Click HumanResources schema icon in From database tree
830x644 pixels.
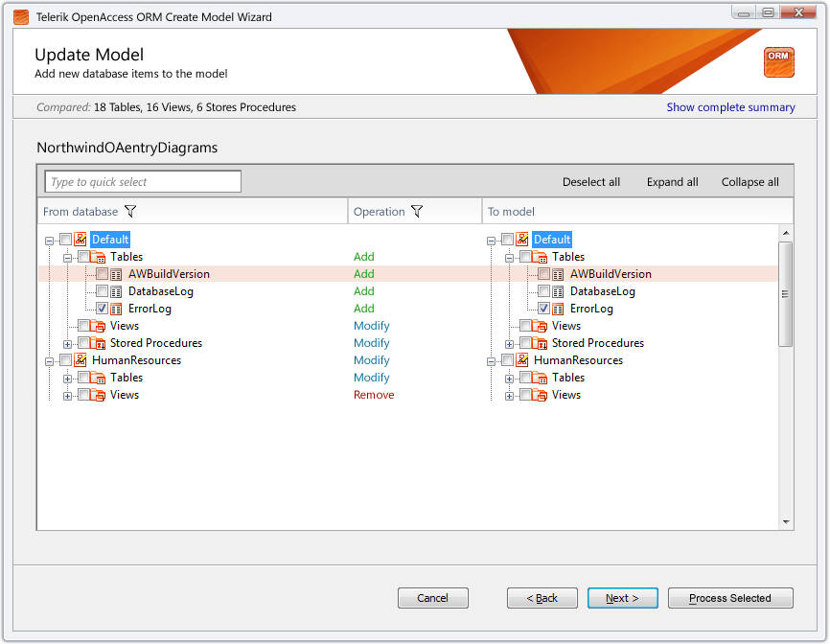click(x=81, y=360)
